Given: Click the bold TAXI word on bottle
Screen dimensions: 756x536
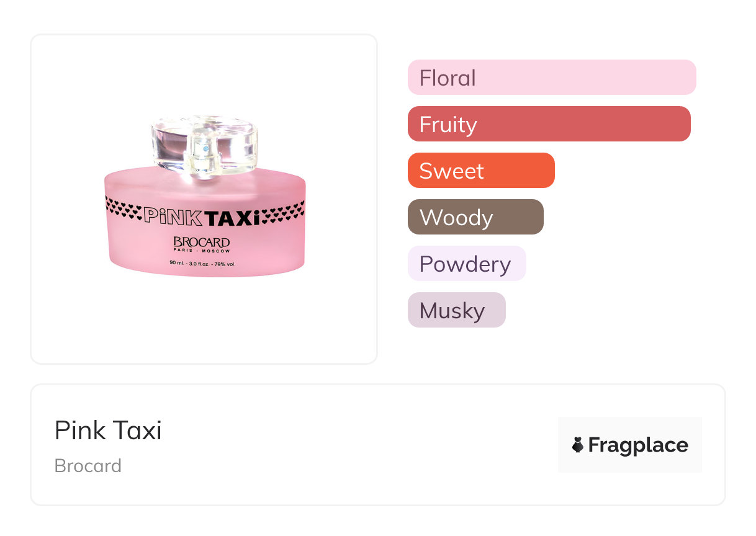Looking at the screenshot, I should click(231, 217).
